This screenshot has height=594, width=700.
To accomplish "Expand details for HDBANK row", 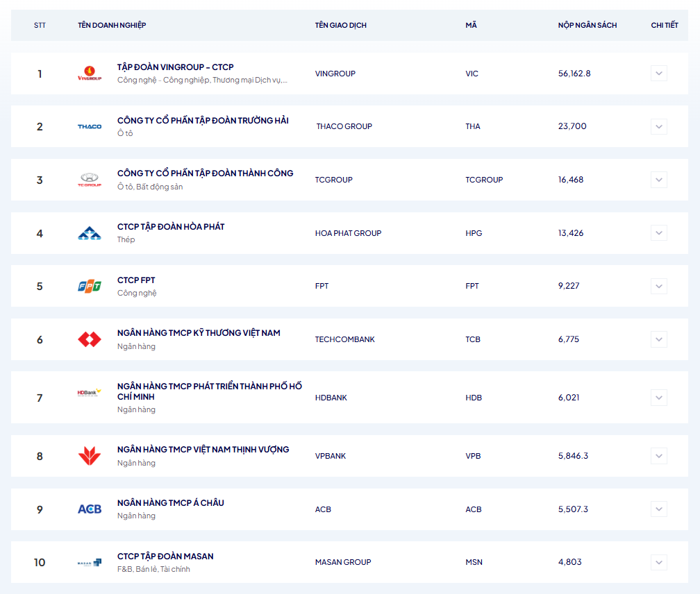I will 659,398.
